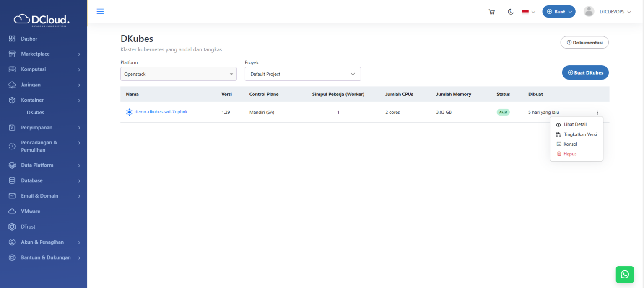
Task: Click the hamburger menu icon
Action: click(x=100, y=11)
